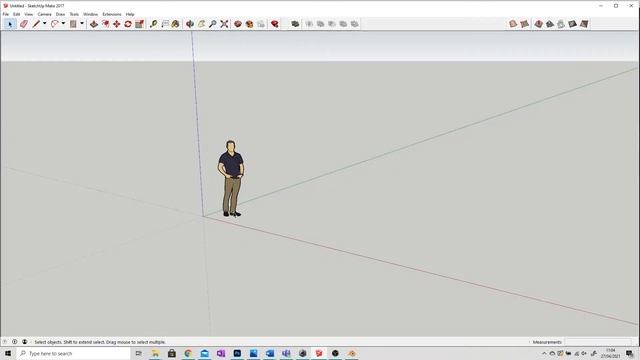Open the 3D Warehouse
640x360 pixels.
238,24
